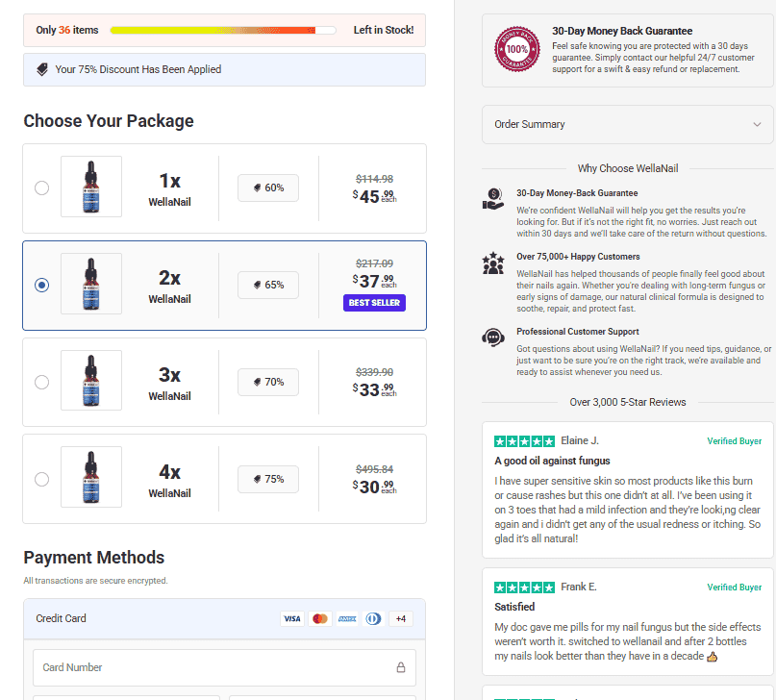Click the 4x package bottle thumbnail
776x700 pixels.
(91, 477)
